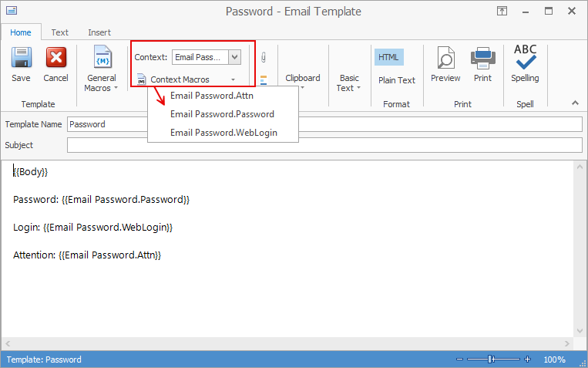Screen dimensions: 588x368
Task: Close the Email Template window
Action: pyautogui.click(x=572, y=11)
